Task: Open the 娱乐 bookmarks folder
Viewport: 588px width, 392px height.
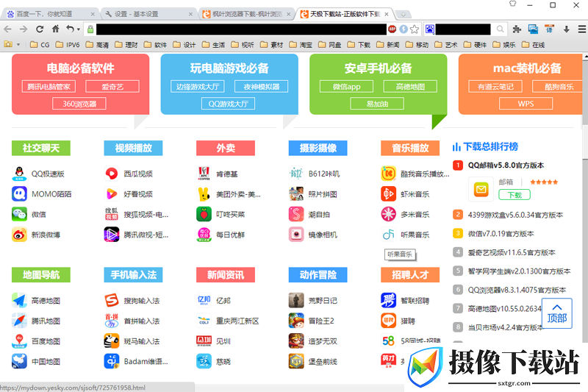Action: [504, 45]
